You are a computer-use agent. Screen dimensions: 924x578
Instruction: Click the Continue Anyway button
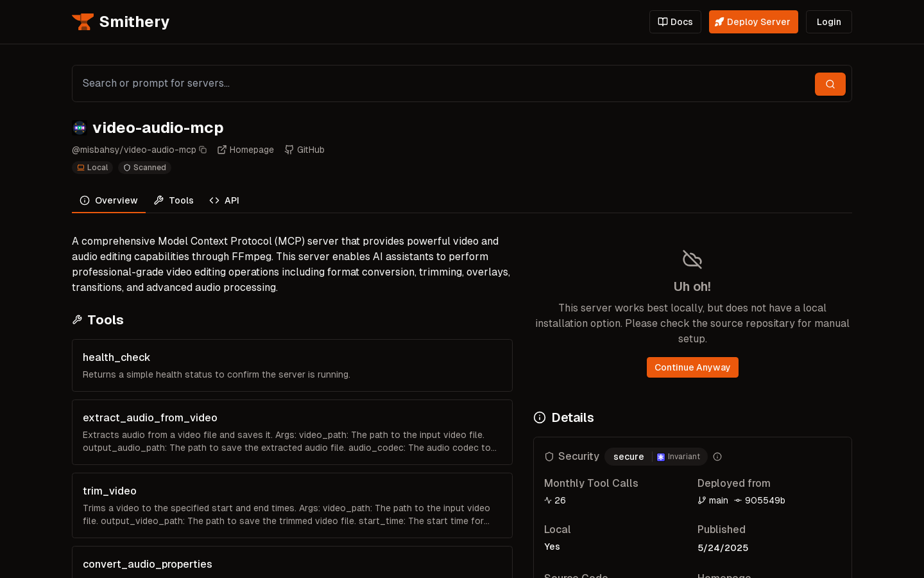[692, 367]
